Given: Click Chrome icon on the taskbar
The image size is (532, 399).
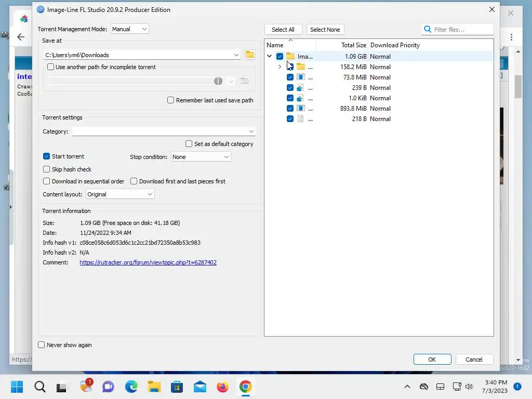Looking at the screenshot, I should click(246, 387).
